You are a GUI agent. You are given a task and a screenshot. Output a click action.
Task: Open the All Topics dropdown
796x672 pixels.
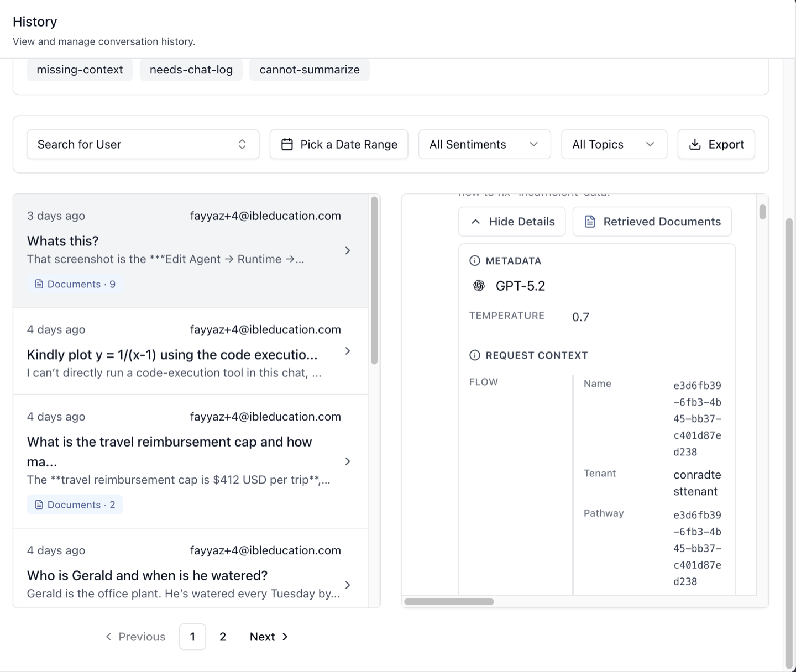pyautogui.click(x=614, y=144)
